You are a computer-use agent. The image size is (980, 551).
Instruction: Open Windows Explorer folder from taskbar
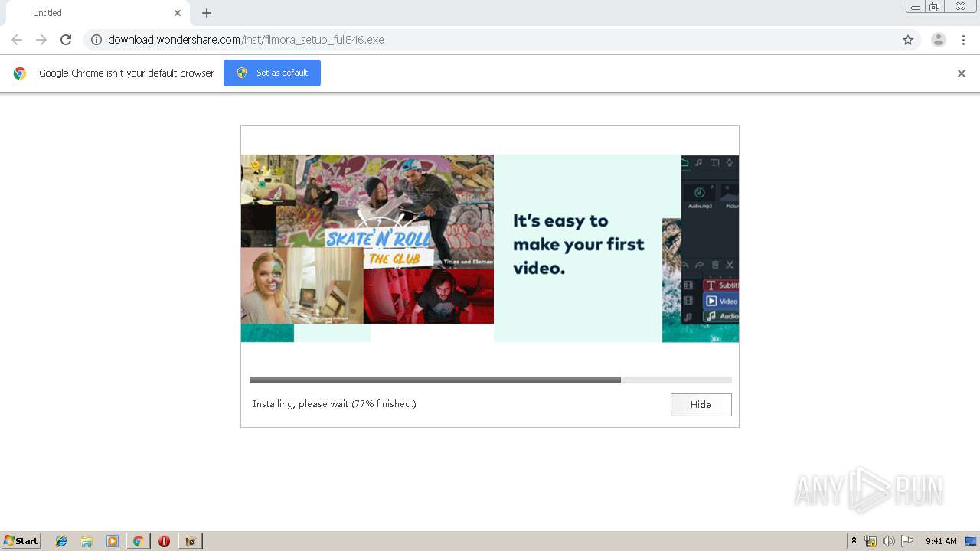click(x=87, y=541)
